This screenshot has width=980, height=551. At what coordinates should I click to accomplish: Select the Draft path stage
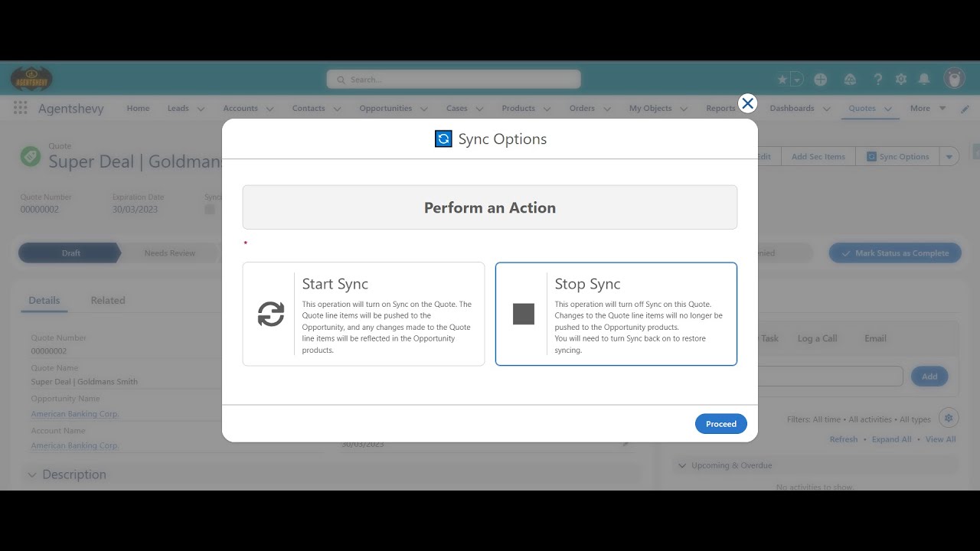[69, 253]
